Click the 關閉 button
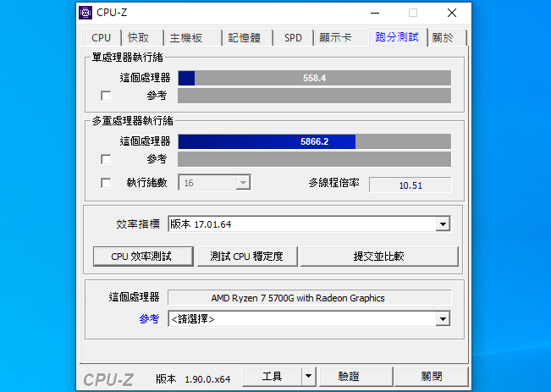Screen dimensions: 551x392 pos(432,376)
